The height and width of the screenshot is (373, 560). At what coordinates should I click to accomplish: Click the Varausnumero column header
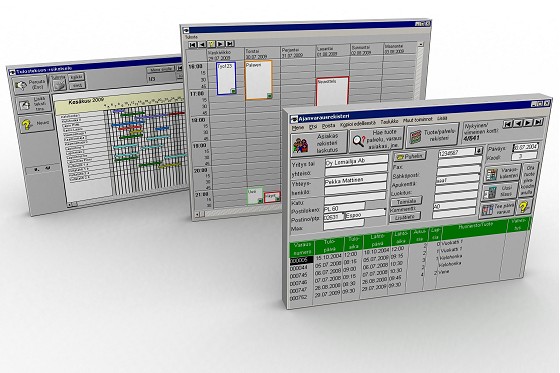302,249
